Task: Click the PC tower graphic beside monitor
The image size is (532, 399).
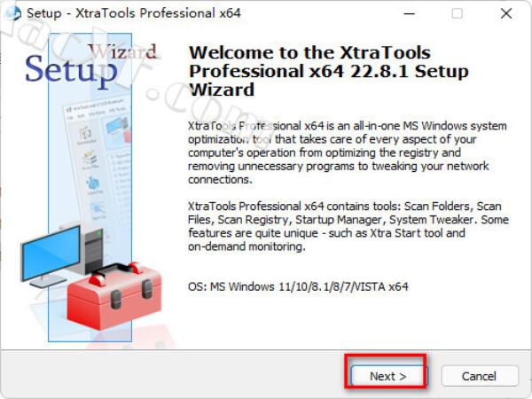Action: pos(94,250)
